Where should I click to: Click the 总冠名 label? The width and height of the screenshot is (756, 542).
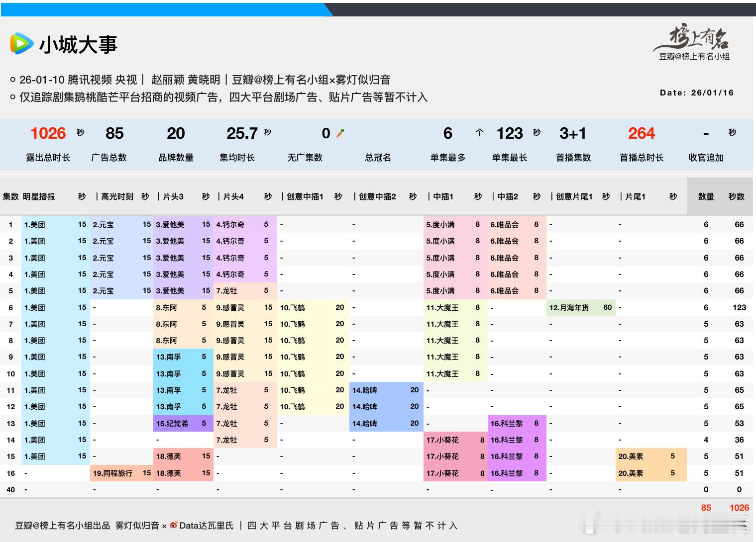(378, 158)
